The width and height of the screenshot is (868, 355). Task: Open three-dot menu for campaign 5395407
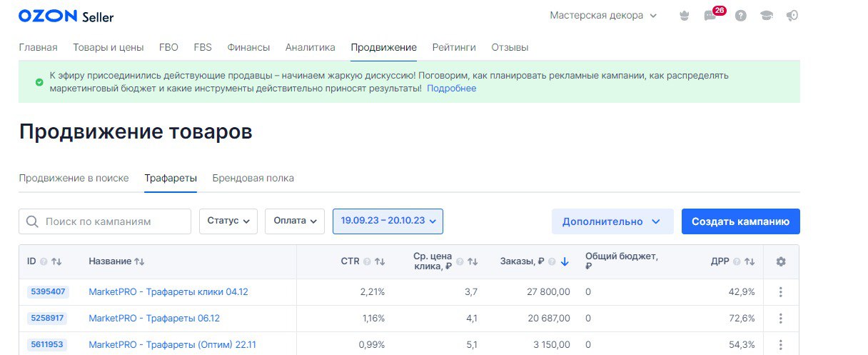point(781,292)
